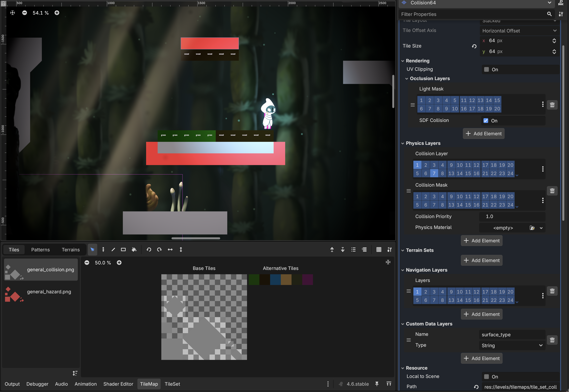This screenshot has height=392, width=569.
Task: Rotate tile right with the clockwise arrow
Action: (159, 250)
